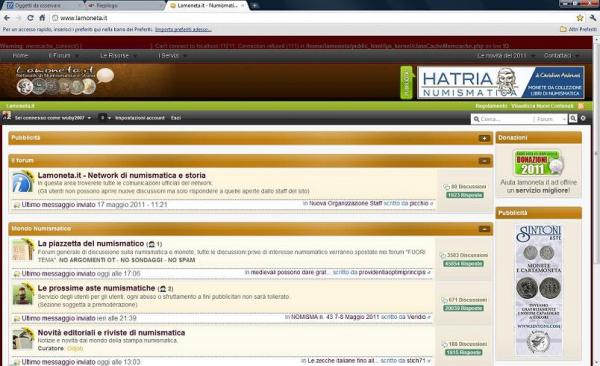
Task: Bookmark this page with the star icon
Action: pyautogui.click(x=580, y=18)
